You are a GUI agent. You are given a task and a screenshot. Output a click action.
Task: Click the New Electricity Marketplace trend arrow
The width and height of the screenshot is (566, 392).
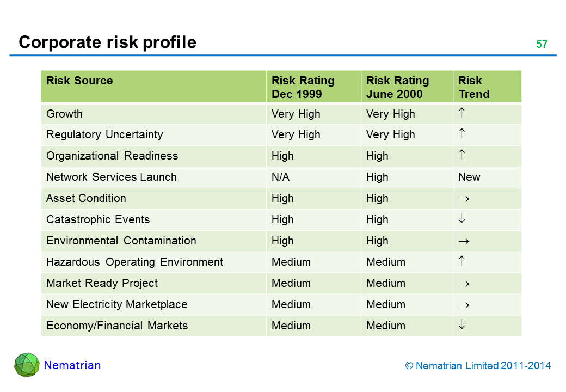tap(464, 305)
